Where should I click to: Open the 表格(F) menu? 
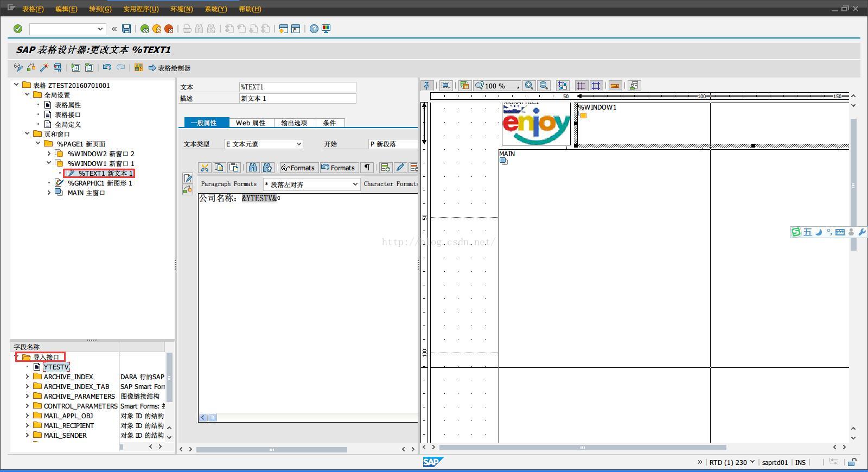(33, 9)
